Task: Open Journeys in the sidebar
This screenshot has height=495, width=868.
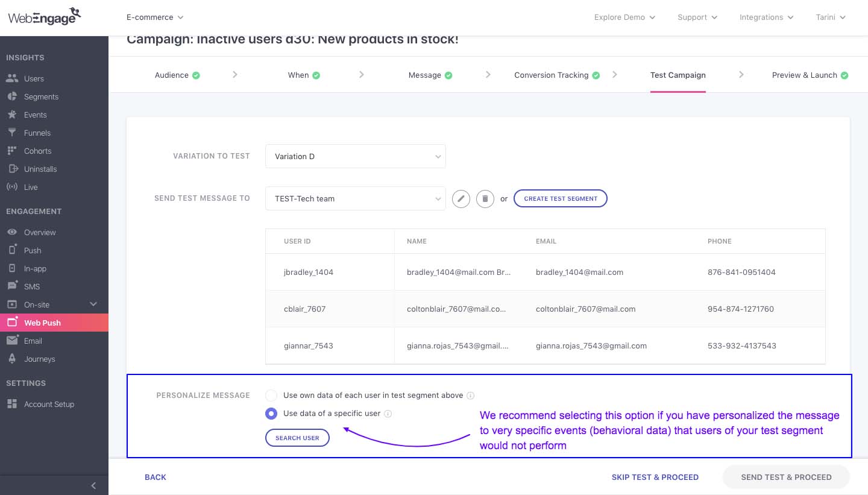Action: 40,359
